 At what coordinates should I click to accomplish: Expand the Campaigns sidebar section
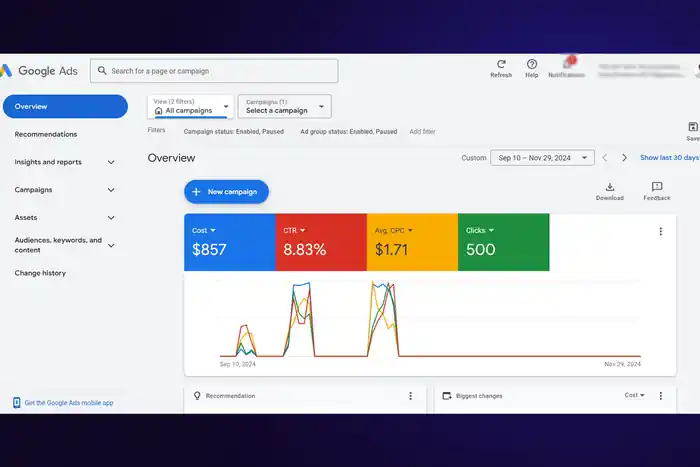[111, 190]
